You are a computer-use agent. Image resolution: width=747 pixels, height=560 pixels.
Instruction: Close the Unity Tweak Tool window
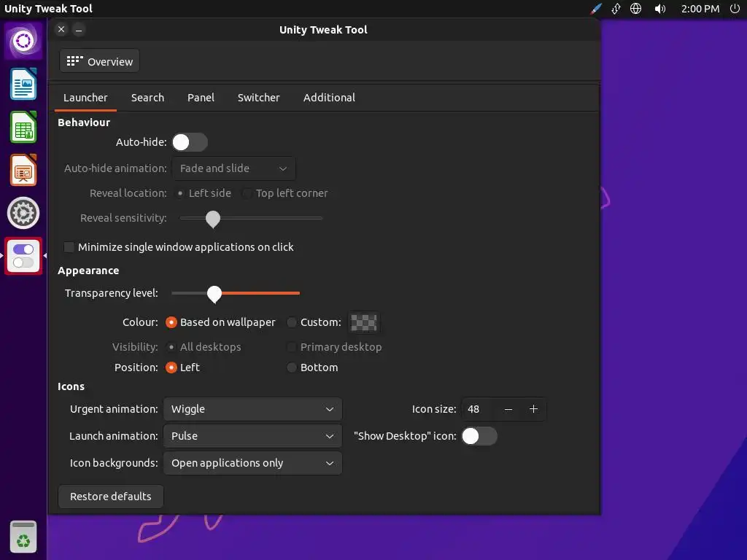coord(61,29)
